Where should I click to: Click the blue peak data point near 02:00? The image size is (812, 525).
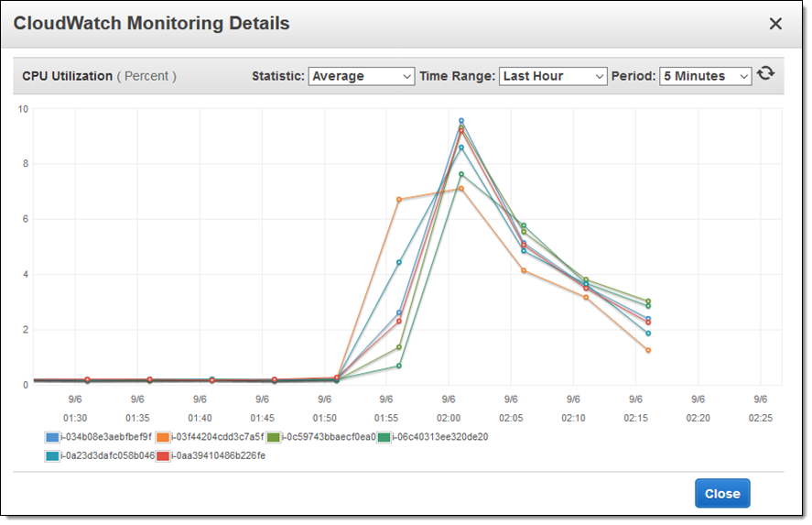click(461, 120)
